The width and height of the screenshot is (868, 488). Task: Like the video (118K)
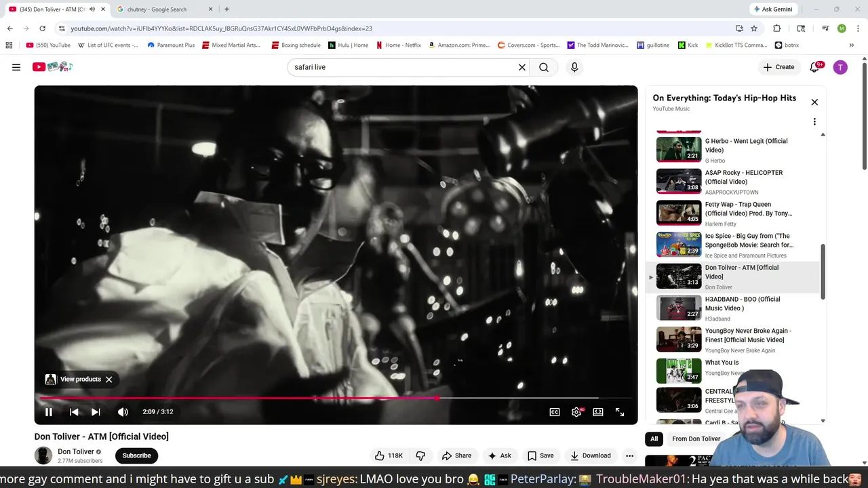(389, 455)
